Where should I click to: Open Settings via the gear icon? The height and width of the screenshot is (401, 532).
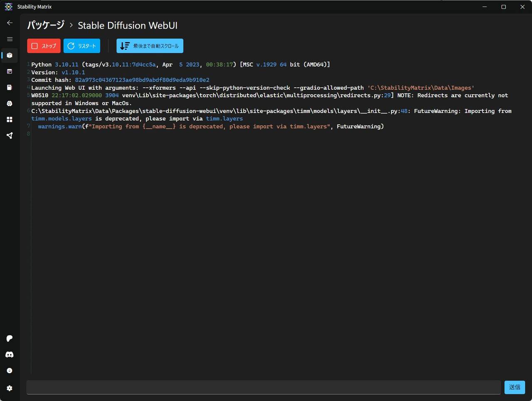coord(10,388)
